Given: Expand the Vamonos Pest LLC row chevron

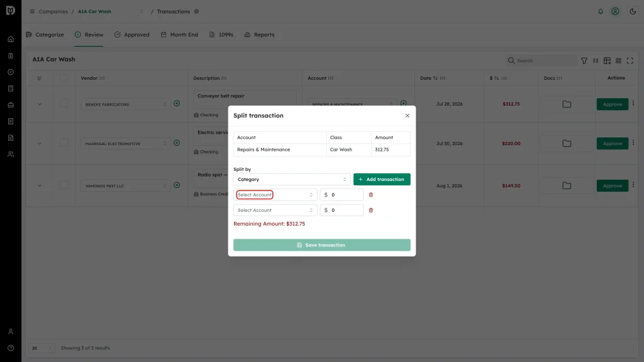Looking at the screenshot, I should [40, 186].
